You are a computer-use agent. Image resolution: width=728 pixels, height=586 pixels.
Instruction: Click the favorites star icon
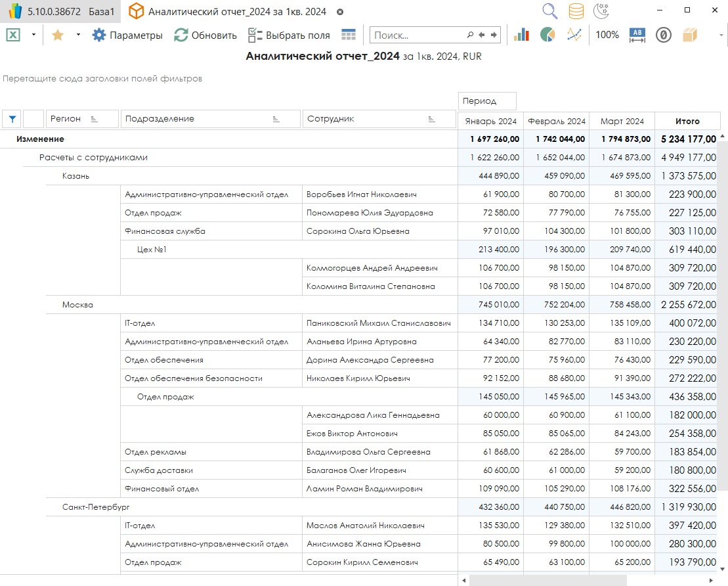click(58, 35)
